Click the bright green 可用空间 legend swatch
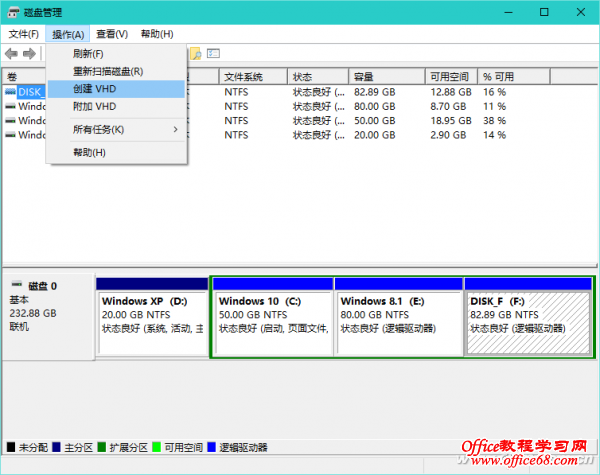The width and height of the screenshot is (600, 475). point(156,447)
